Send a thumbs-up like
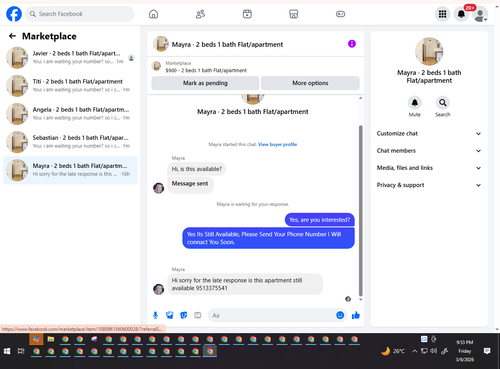The height and width of the screenshot is (369, 500). pos(356,315)
